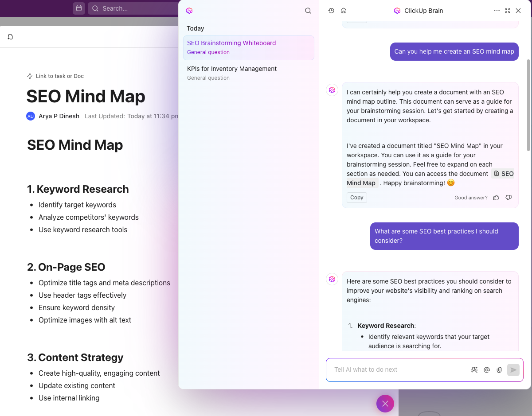
Task: Rate the answer with thumbs down
Action: click(508, 198)
